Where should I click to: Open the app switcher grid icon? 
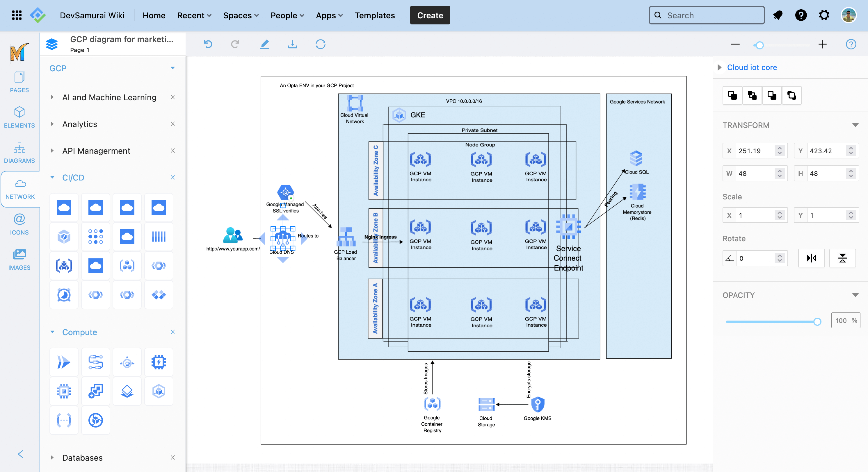(x=17, y=15)
